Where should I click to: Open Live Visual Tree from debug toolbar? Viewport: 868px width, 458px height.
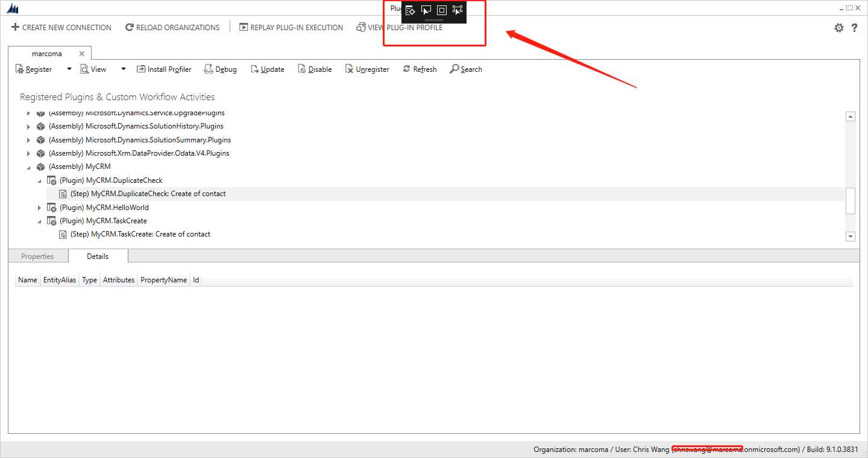pyautogui.click(x=410, y=10)
